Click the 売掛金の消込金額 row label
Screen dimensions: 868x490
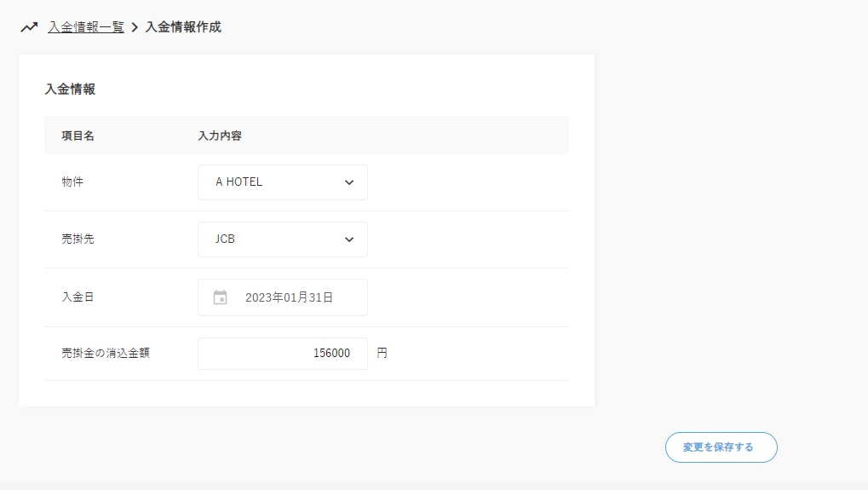click(x=106, y=354)
